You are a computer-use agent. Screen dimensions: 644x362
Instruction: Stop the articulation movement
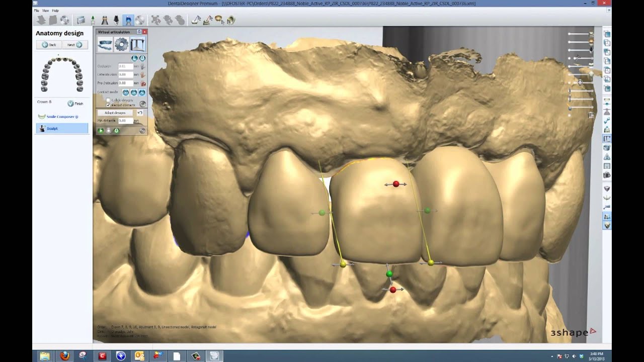(109, 131)
